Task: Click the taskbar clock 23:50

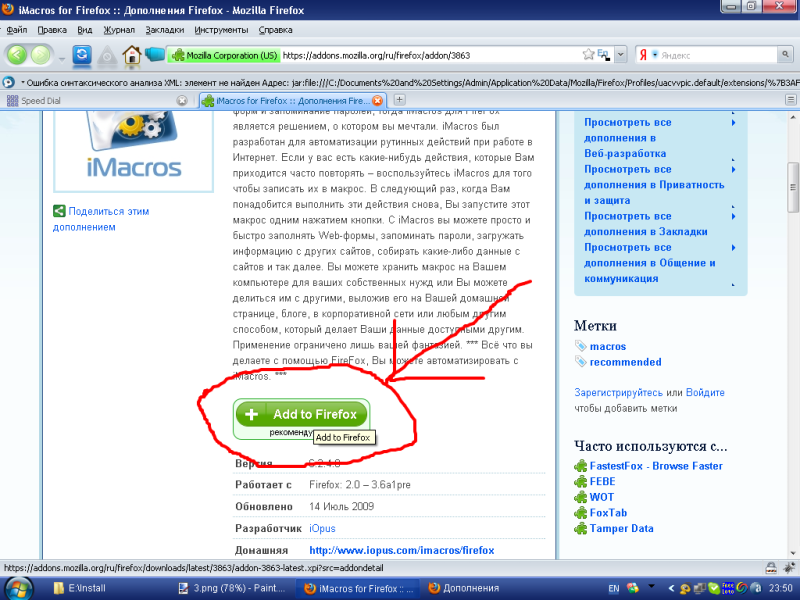Action: [781, 588]
